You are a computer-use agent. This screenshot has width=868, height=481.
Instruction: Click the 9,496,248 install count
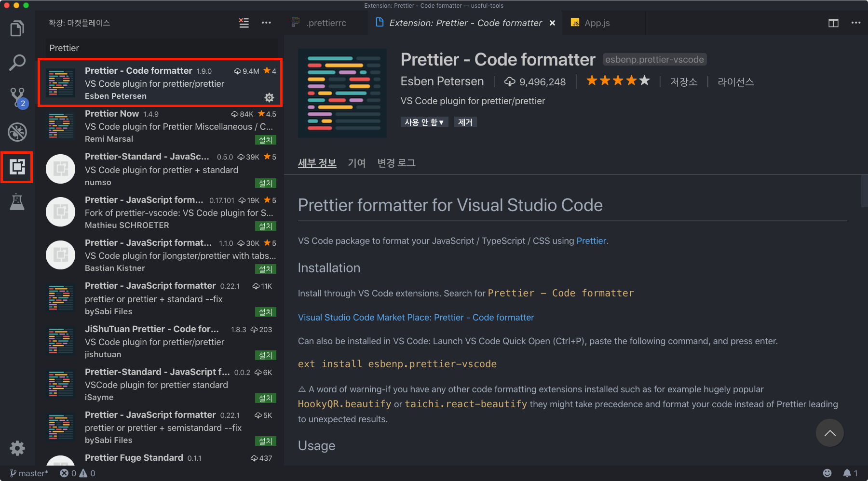[535, 82]
